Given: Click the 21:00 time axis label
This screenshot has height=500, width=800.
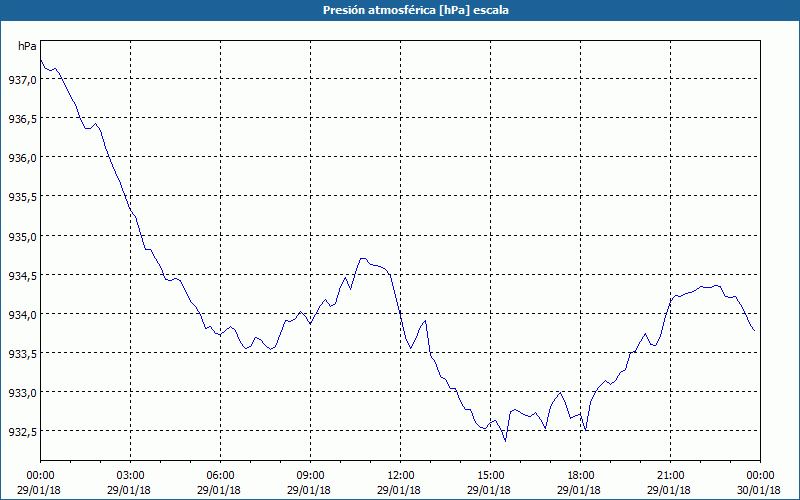Looking at the screenshot, I should click(670, 476).
